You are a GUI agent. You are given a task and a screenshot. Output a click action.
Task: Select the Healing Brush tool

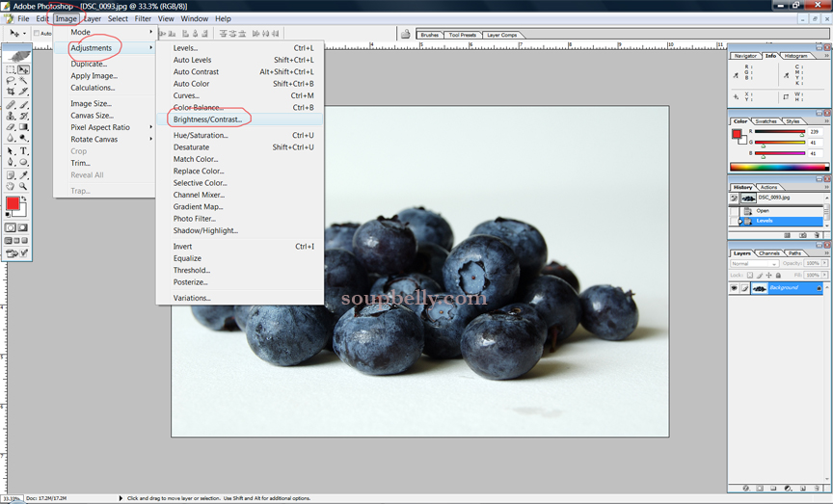click(10, 105)
